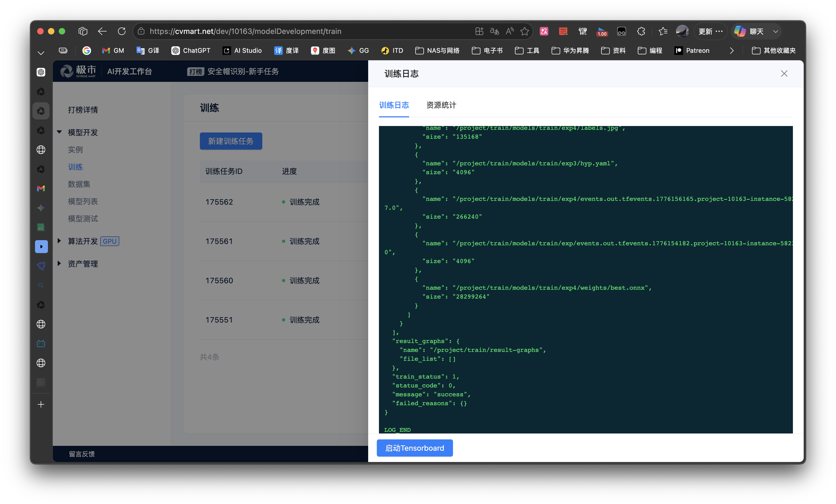Click the favorites star in address bar

pyautogui.click(x=525, y=31)
